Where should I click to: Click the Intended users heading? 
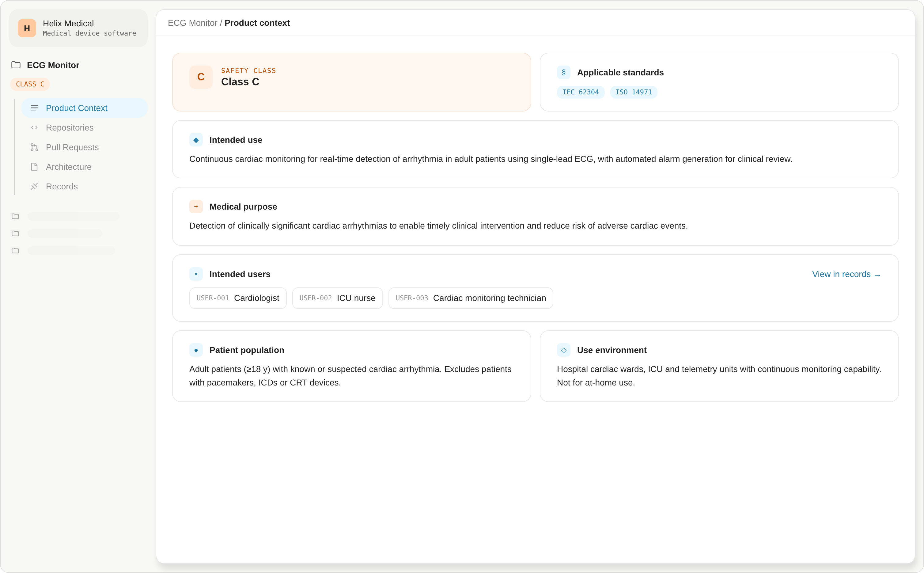240,274
